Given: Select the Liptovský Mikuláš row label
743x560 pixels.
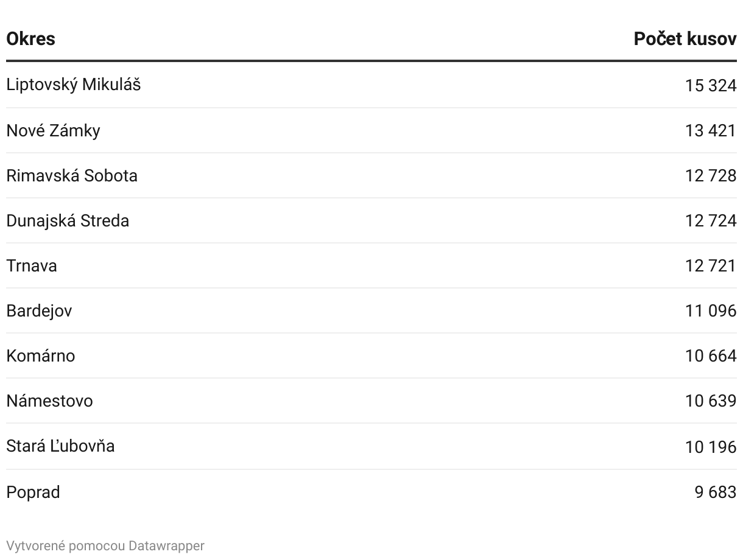Looking at the screenshot, I should (73, 85).
